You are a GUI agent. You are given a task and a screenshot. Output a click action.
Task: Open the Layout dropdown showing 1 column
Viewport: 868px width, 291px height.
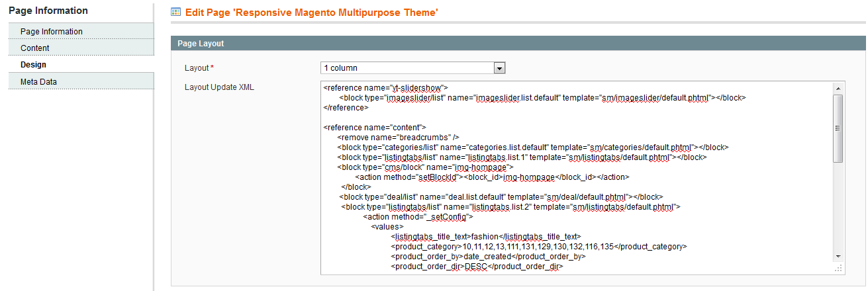(x=413, y=67)
